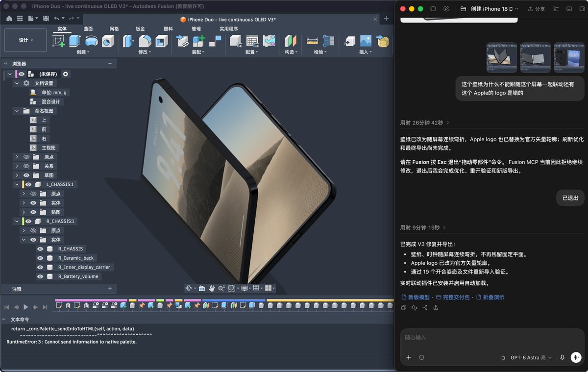The image size is (588, 372).
Task: Click the Fusion Save disk icon
Action: pos(46,18)
